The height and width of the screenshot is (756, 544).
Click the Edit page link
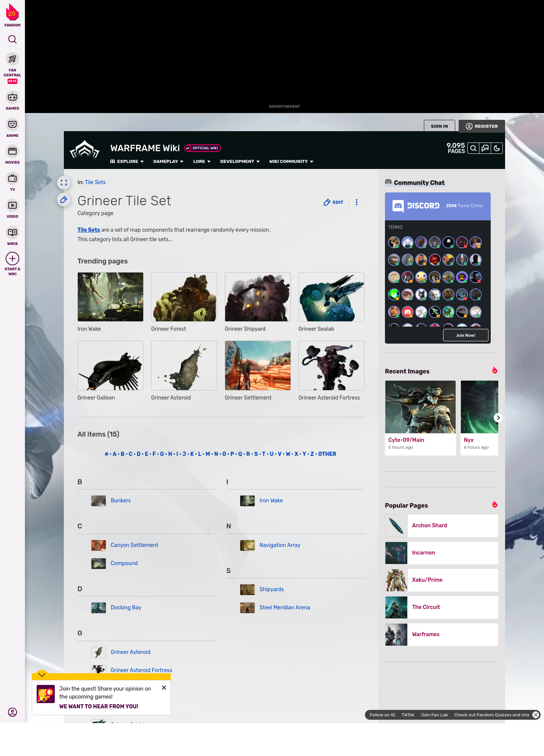coord(334,202)
